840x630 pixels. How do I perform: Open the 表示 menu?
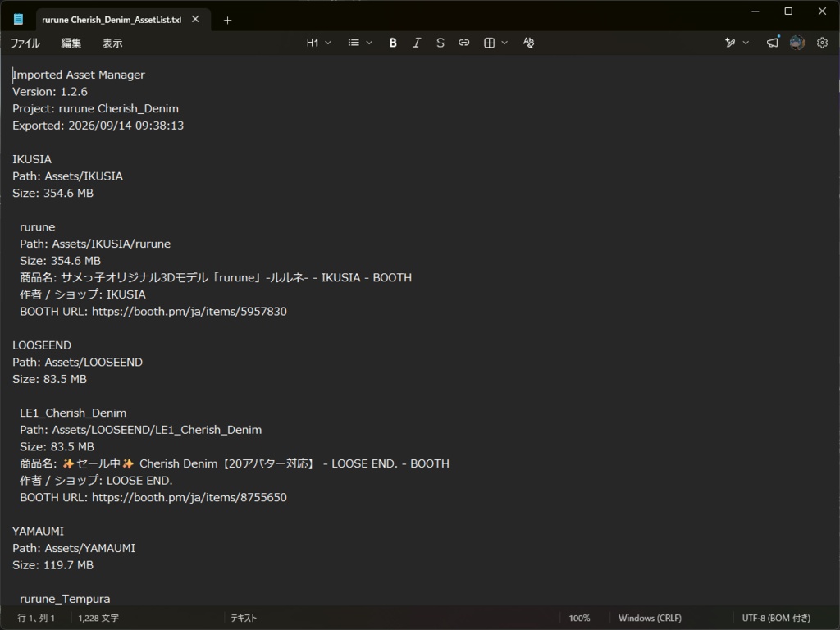point(112,43)
